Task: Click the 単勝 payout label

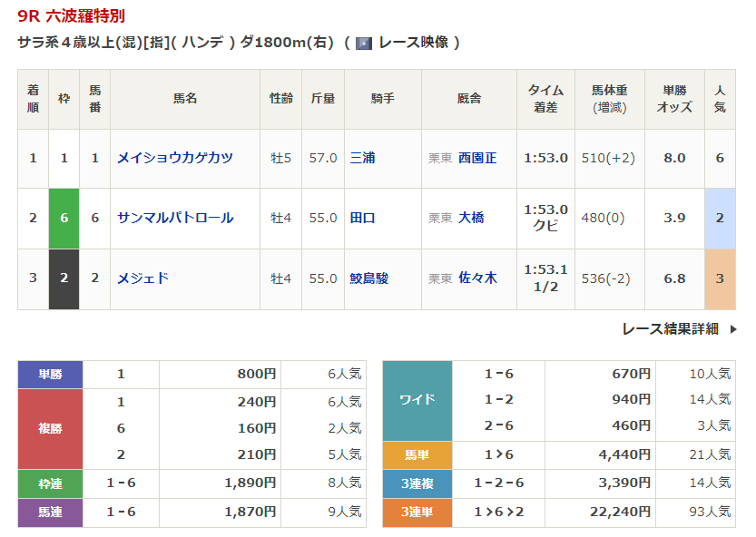Action: point(50,374)
